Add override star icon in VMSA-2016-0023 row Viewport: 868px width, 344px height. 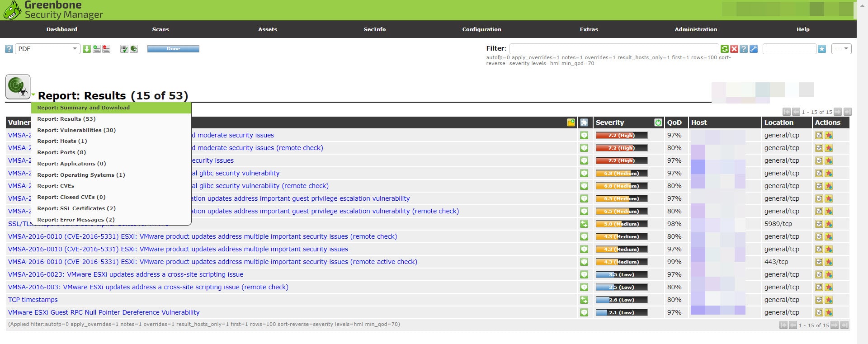pyautogui.click(x=829, y=274)
